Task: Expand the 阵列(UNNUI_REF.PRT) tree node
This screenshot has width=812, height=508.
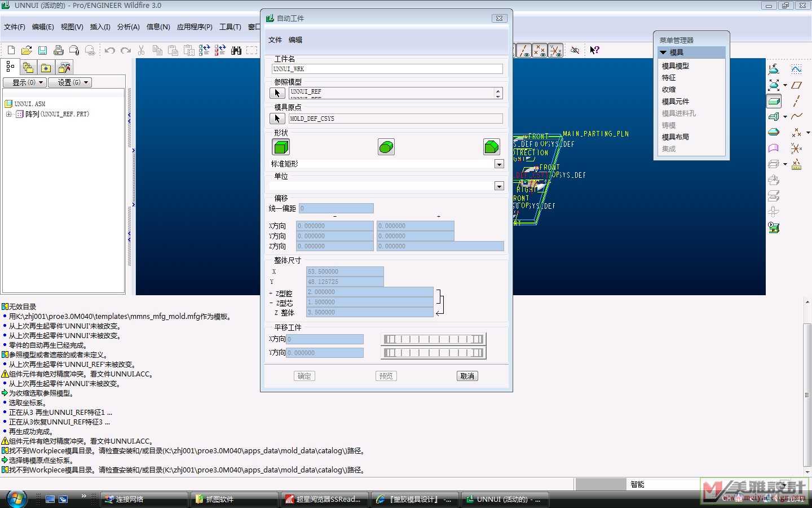Action: (x=9, y=114)
